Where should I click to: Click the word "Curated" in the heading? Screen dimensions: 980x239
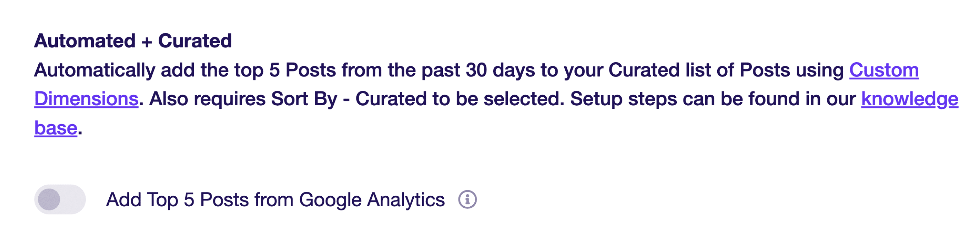tap(195, 41)
